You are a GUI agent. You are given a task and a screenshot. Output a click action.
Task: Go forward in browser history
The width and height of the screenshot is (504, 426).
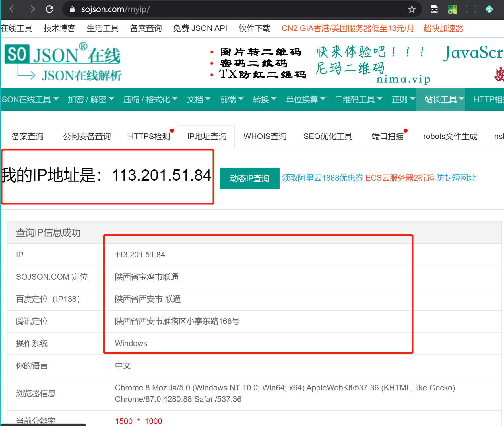pyautogui.click(x=31, y=9)
